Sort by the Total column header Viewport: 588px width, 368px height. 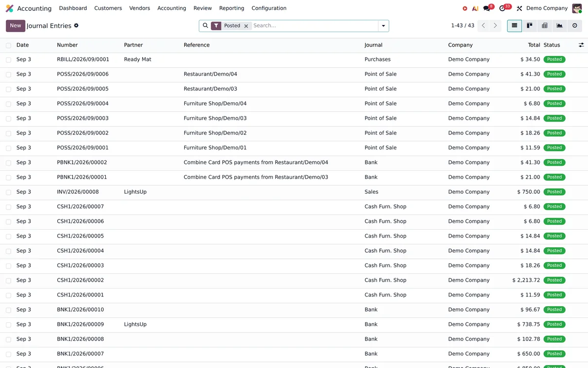pos(534,45)
